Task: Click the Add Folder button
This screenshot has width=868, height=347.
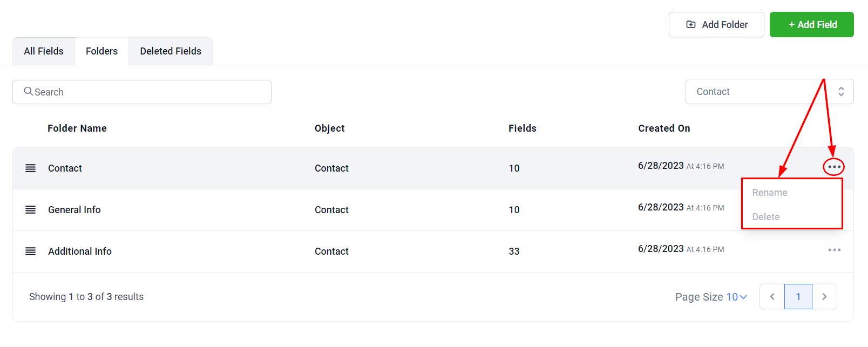Action: tap(716, 25)
